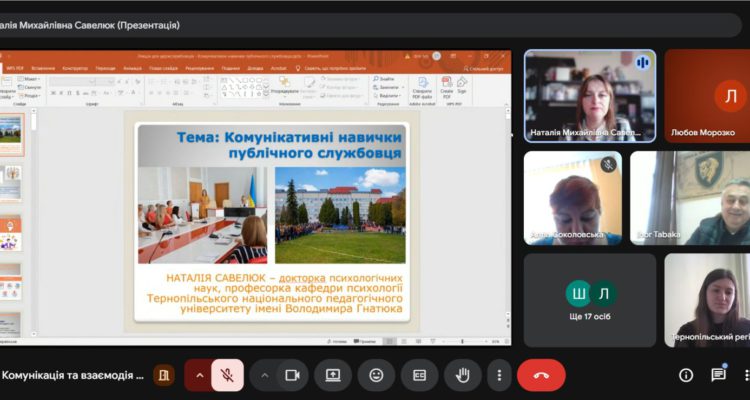750x400 pixels.
Task: Leave the call with red hang-up button
Action: tap(541, 375)
